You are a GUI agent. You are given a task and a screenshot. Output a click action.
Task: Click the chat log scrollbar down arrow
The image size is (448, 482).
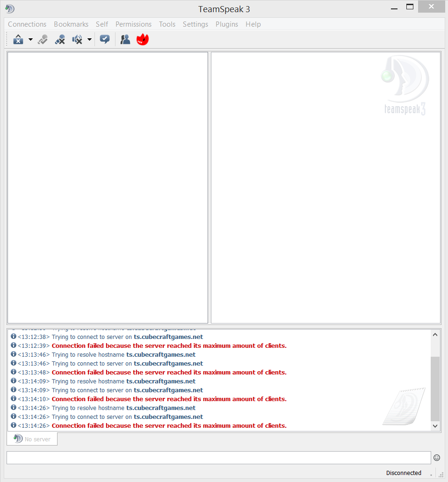435,426
